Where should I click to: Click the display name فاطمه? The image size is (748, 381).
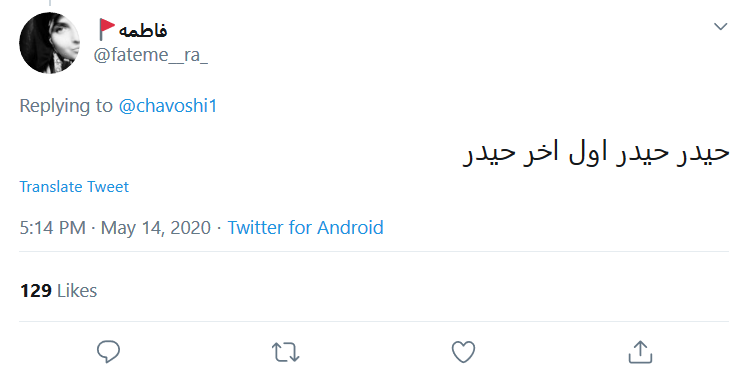(143, 31)
